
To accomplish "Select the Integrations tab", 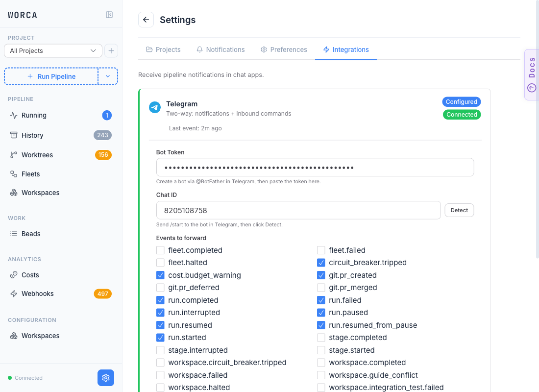I will coord(346,49).
